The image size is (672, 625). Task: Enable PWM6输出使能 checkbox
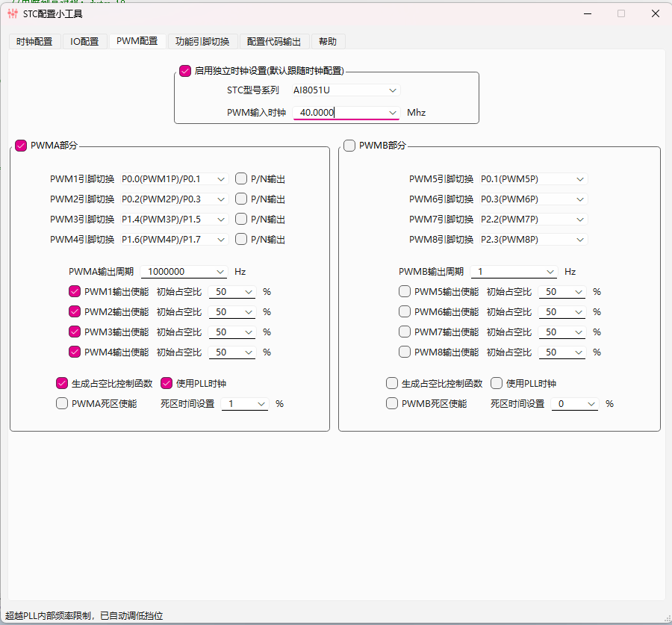click(x=405, y=312)
